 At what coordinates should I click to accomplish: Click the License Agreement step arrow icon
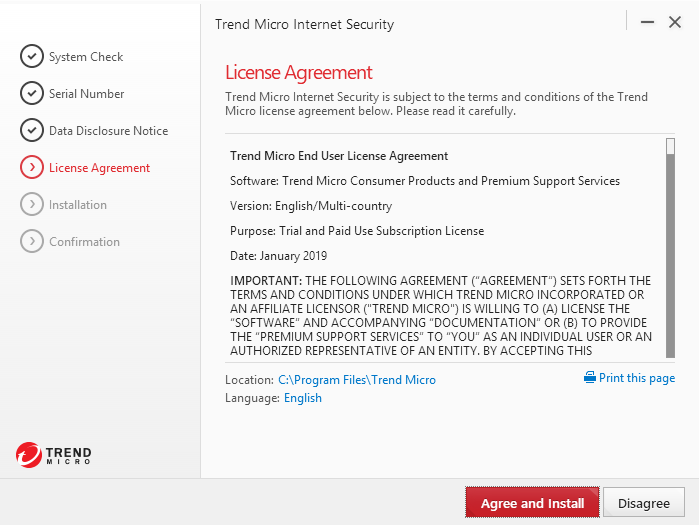click(32, 167)
